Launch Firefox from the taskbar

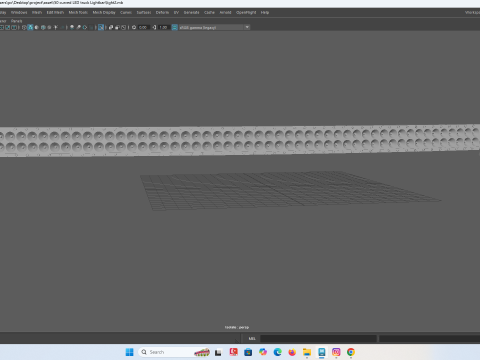(292, 352)
